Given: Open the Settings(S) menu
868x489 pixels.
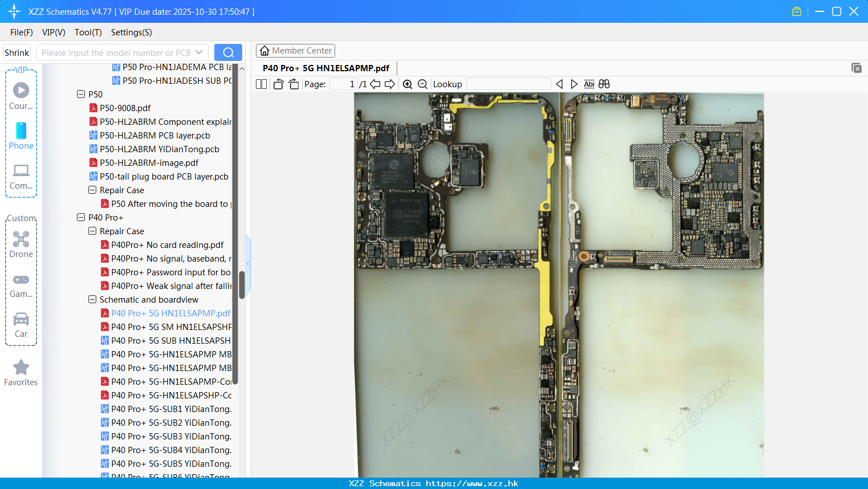Looking at the screenshot, I should click(132, 32).
